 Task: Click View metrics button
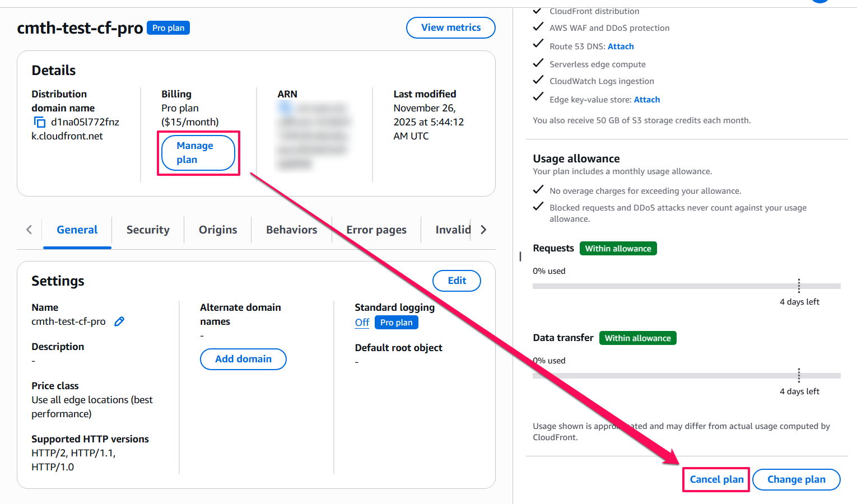pyautogui.click(x=450, y=27)
